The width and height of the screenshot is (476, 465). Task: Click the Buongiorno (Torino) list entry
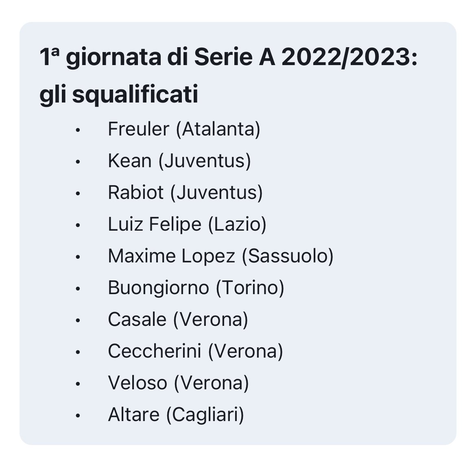(196, 288)
